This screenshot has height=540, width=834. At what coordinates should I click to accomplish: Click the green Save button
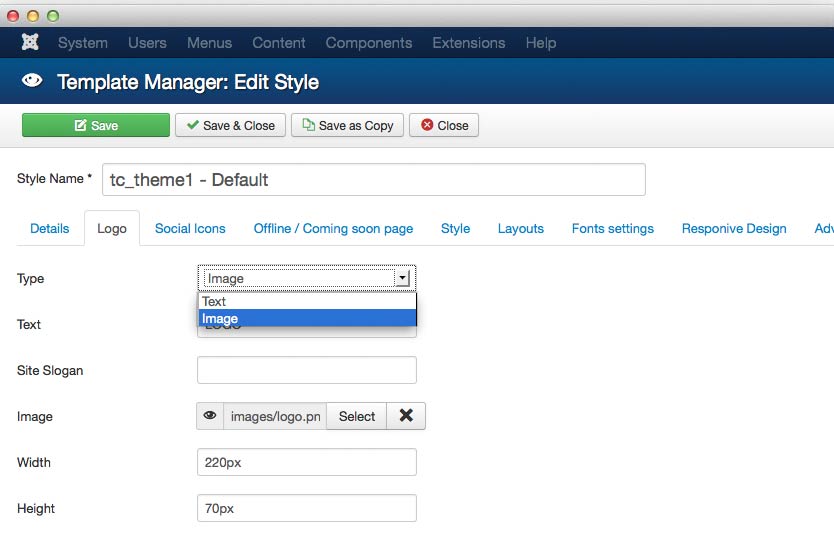pyautogui.click(x=96, y=125)
